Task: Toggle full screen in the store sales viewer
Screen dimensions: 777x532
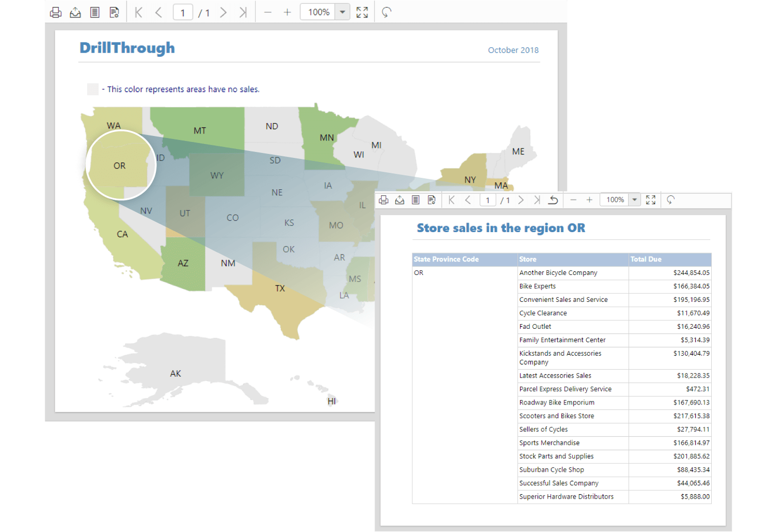Action: [x=650, y=200]
